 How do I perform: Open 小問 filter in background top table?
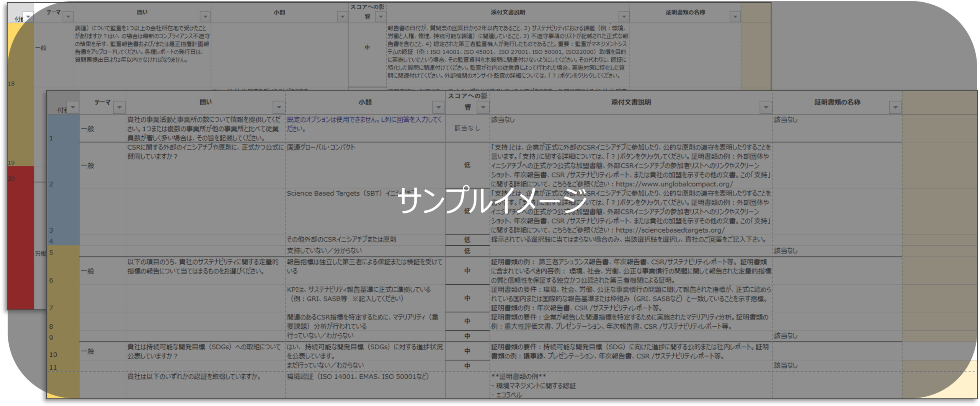coord(342,17)
